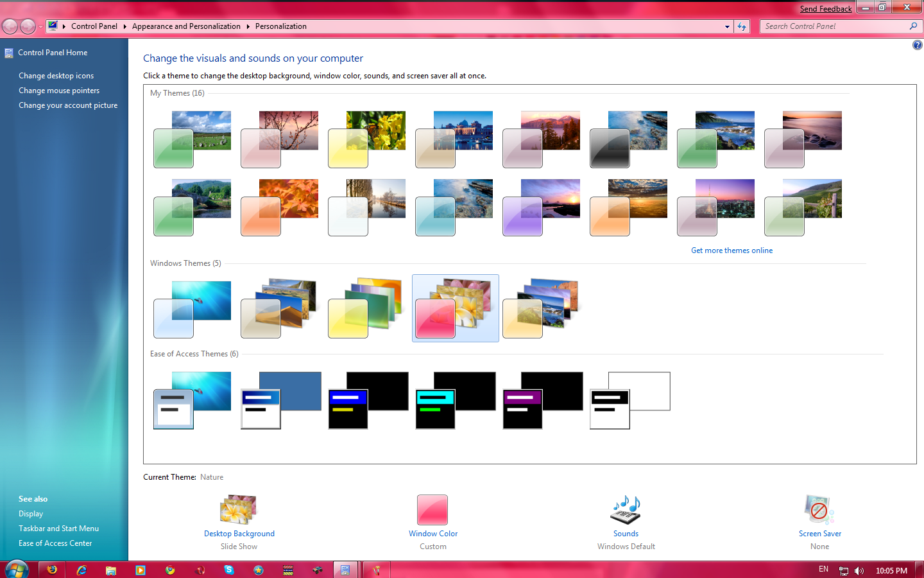Refresh the address bar location
The width and height of the screenshot is (924, 578).
(x=742, y=26)
